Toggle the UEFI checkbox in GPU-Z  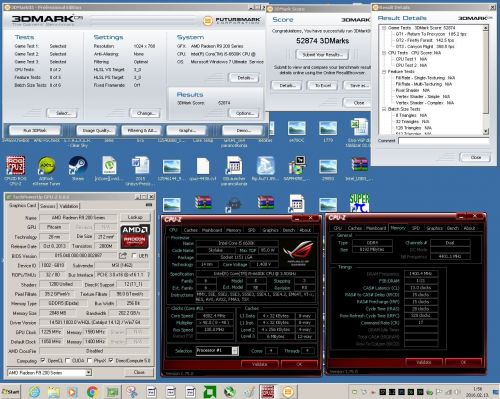pos(134,256)
